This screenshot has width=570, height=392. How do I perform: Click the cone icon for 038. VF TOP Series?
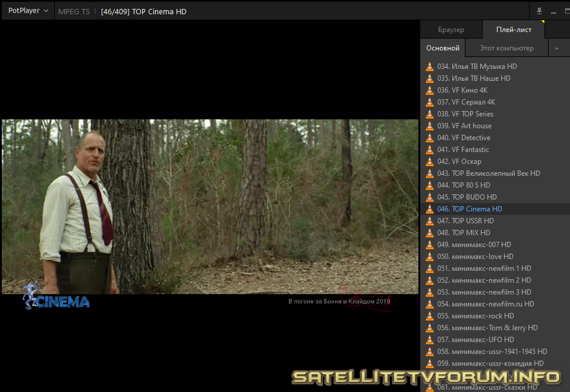click(429, 113)
